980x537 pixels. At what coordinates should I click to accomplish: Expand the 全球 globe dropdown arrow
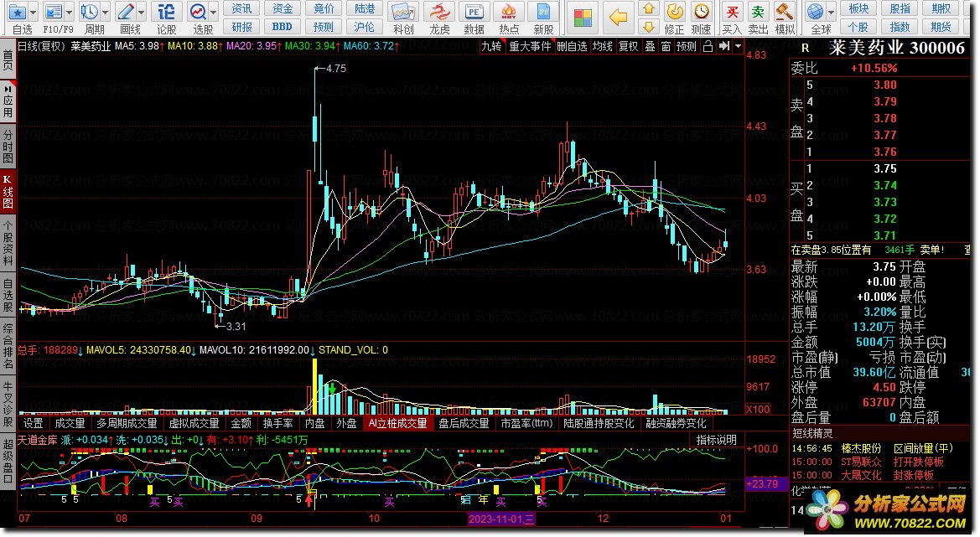tap(832, 12)
